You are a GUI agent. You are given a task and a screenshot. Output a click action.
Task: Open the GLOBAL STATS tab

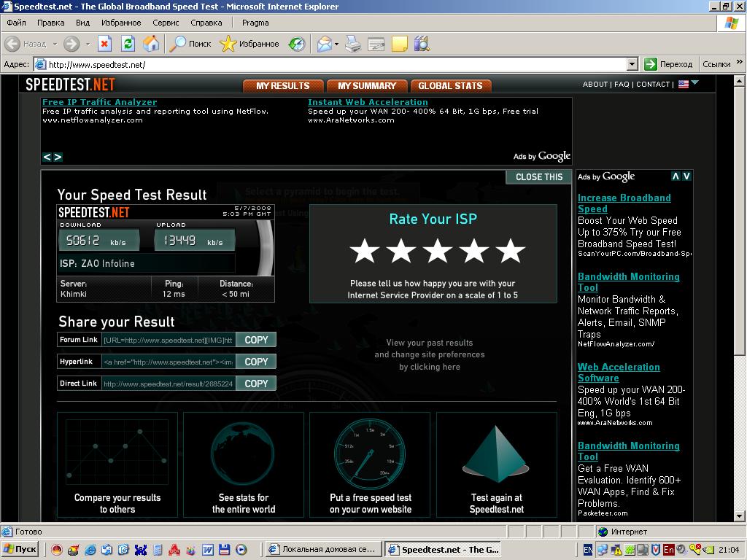click(451, 86)
